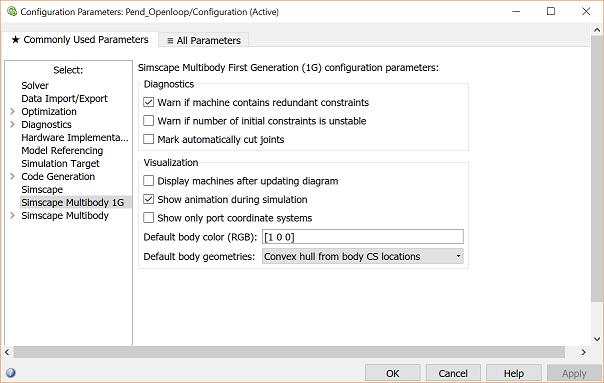
Task: Click the star Commonly Used Parameters tab
Action: click(80, 40)
